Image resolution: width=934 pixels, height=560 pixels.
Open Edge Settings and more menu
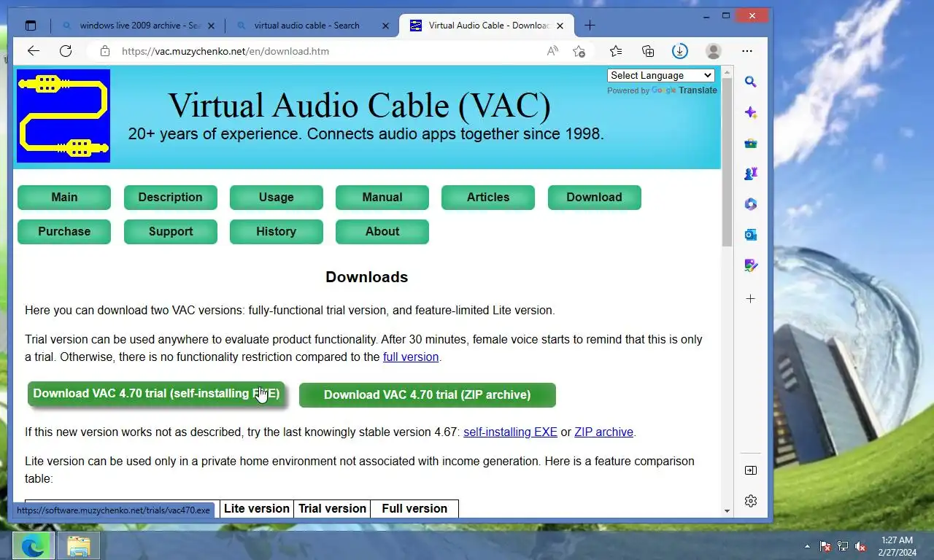click(x=747, y=51)
